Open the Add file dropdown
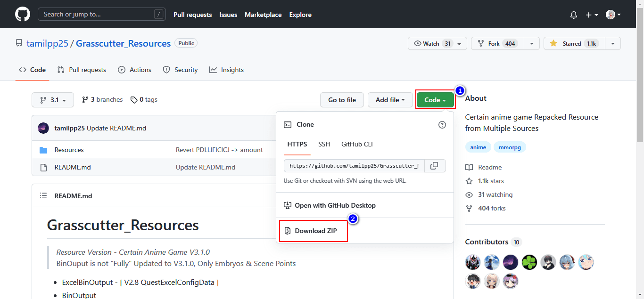 pos(390,100)
